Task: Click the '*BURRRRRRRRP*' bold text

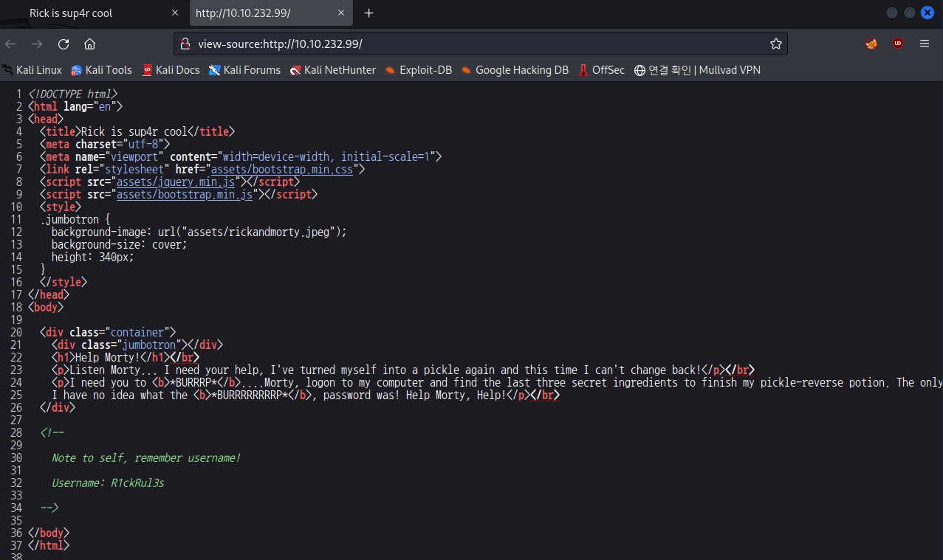Action: (x=250, y=395)
